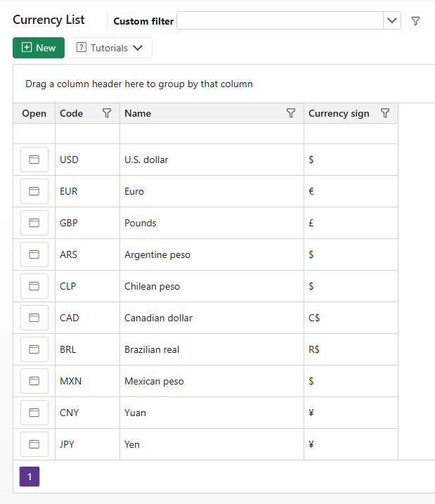Click the Open column header
435x504 pixels.
point(34,113)
